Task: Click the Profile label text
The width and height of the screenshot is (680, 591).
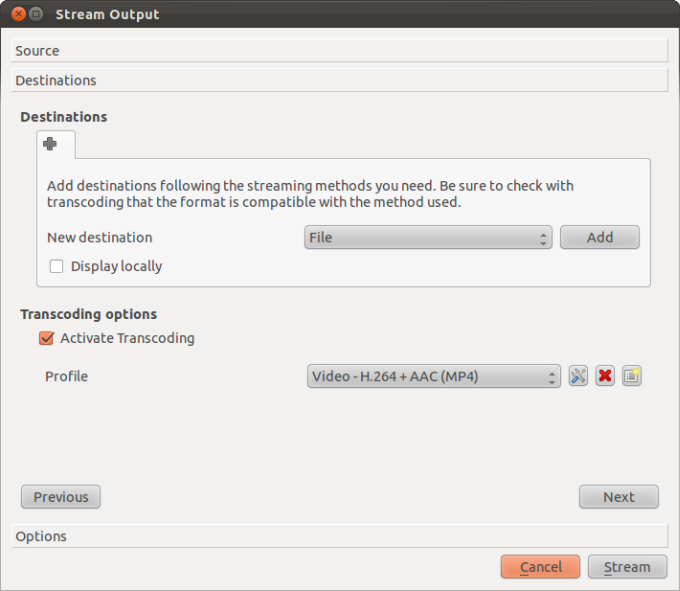Action: pos(66,376)
